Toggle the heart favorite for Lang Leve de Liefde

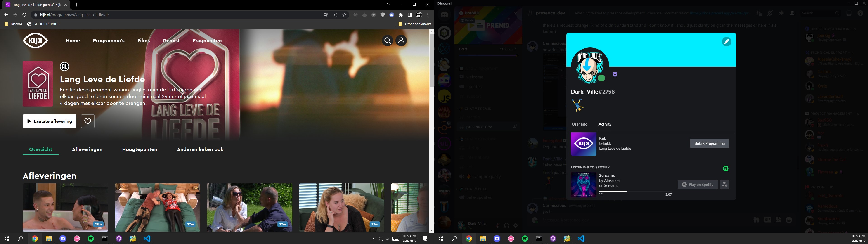tap(88, 121)
